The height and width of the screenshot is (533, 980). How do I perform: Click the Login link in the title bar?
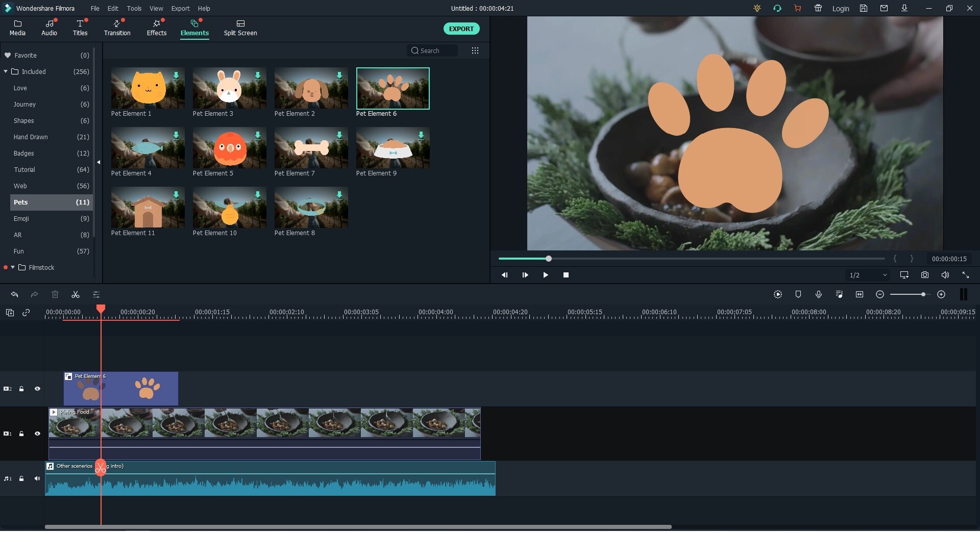[841, 9]
